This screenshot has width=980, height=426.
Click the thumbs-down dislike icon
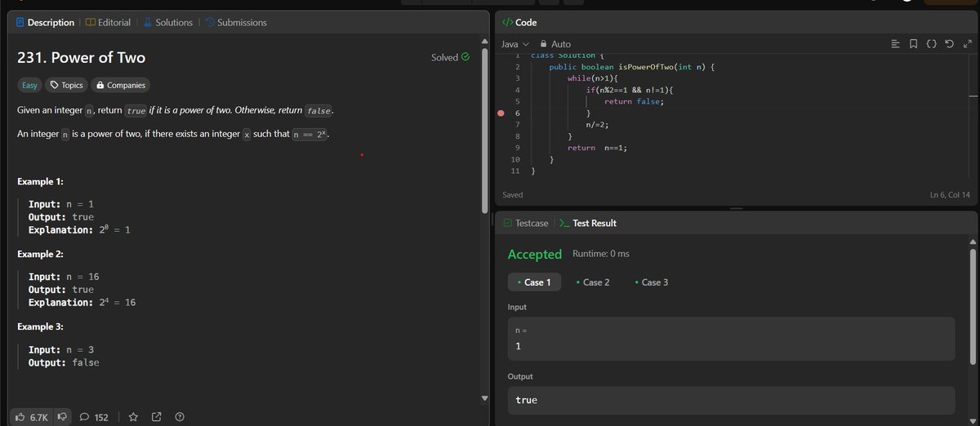[62, 417]
